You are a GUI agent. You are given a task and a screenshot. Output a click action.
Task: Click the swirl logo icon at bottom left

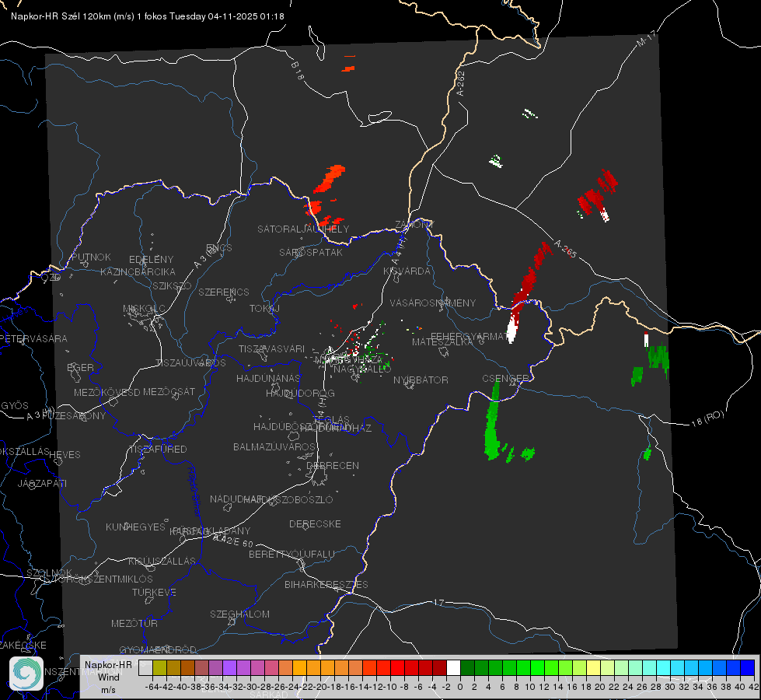click(26, 674)
